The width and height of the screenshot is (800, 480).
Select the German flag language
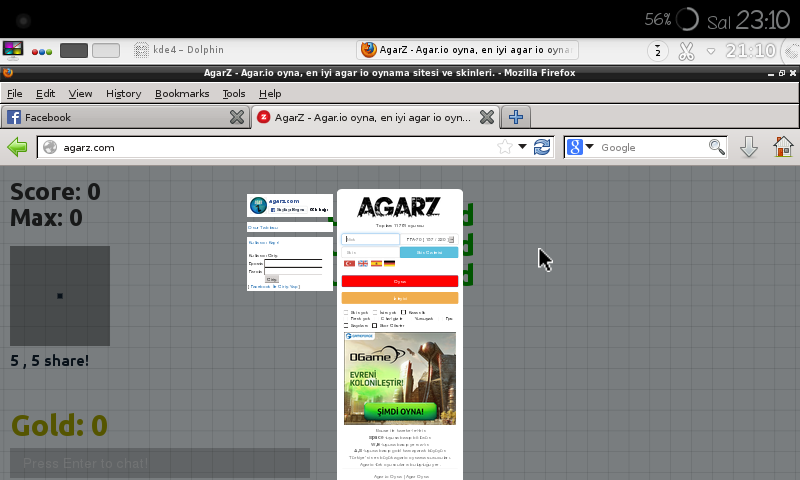coord(389,263)
